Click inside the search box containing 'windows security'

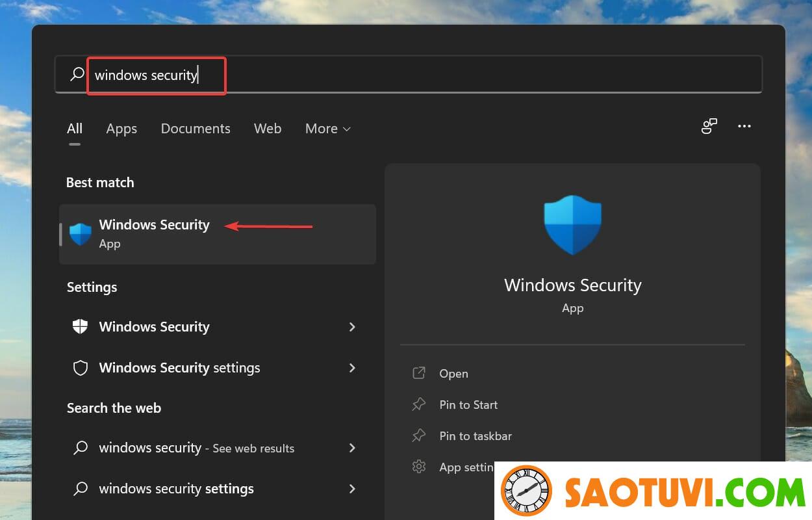point(408,75)
